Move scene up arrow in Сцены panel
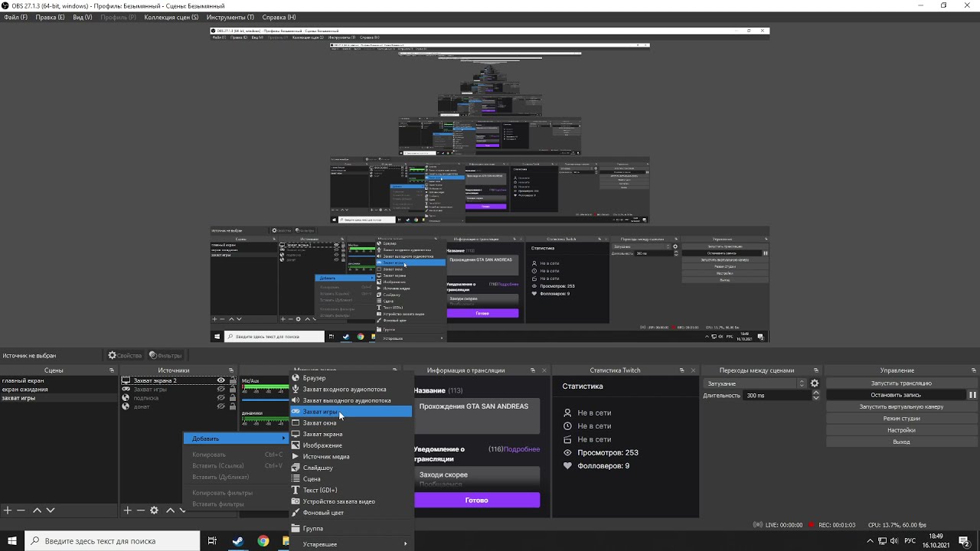 tap(37, 510)
